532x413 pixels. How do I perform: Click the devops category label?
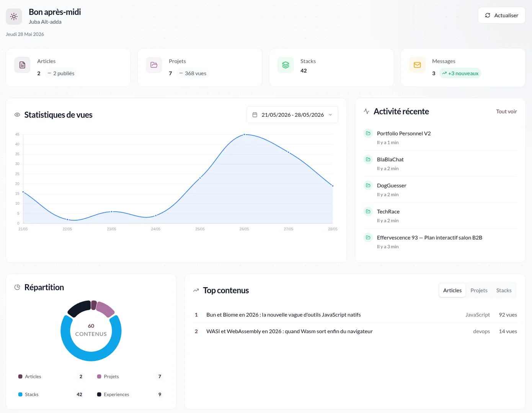[x=481, y=331]
